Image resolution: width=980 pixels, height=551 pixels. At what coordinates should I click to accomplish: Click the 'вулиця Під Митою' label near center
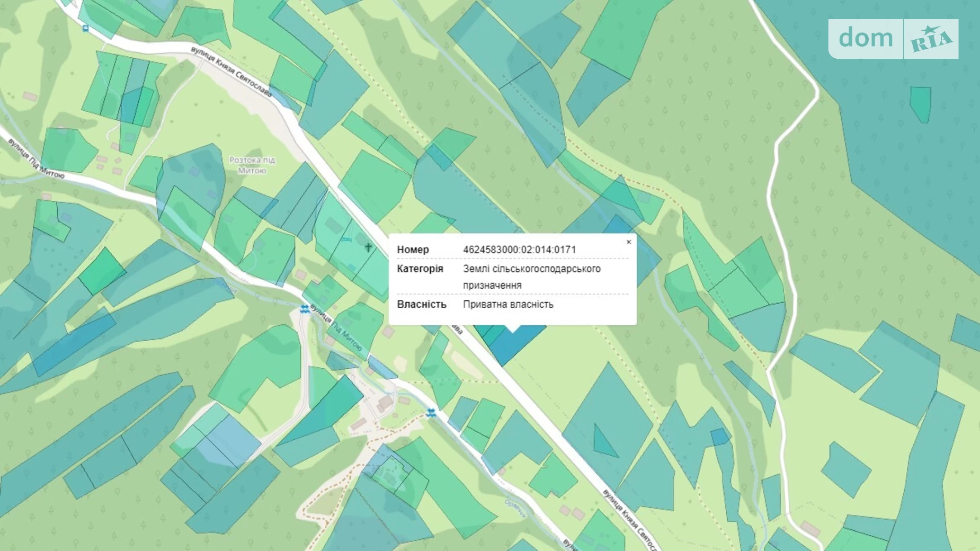click(x=336, y=327)
